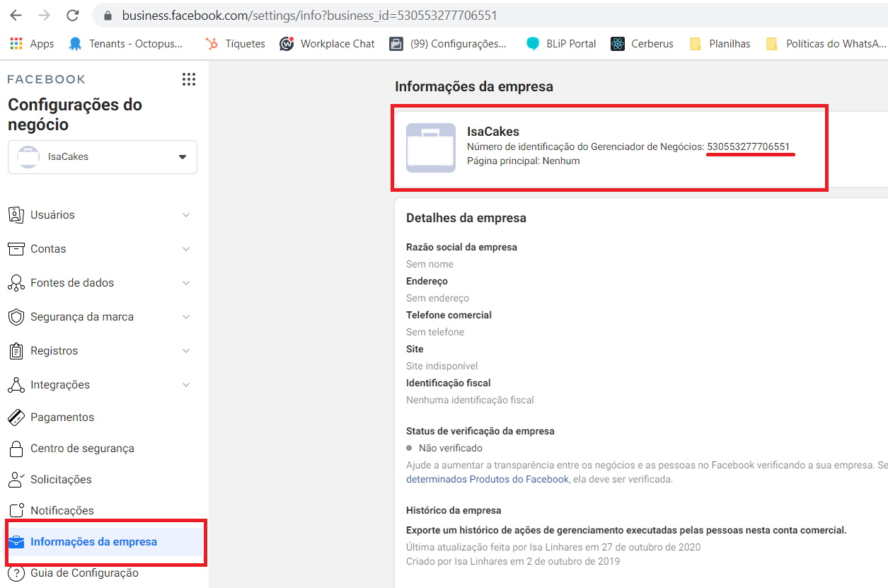Screen dimensions: 888x588
Task: Click the Integrações nodes icon
Action: (x=16, y=385)
